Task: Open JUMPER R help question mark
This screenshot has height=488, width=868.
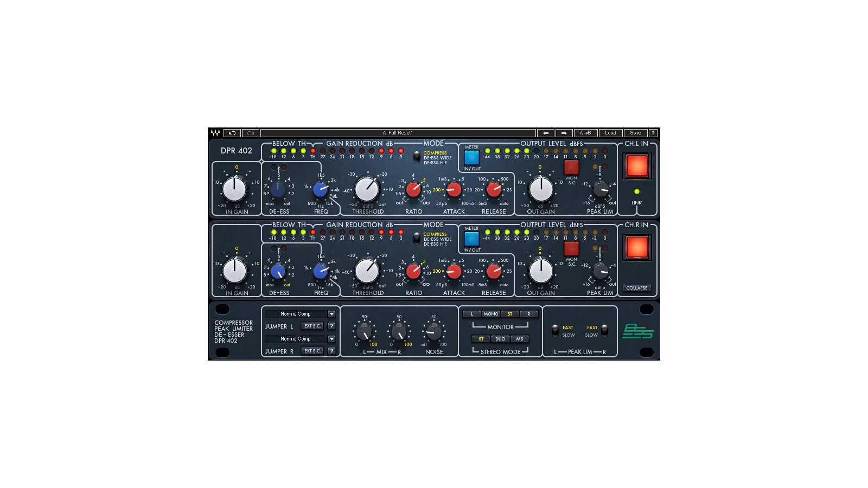Action: tap(331, 351)
